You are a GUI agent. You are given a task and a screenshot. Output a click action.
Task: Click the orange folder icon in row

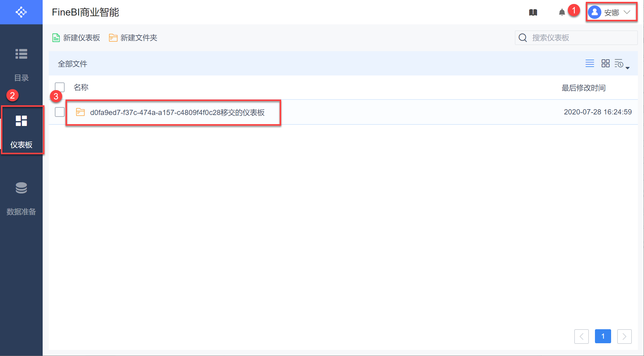80,112
